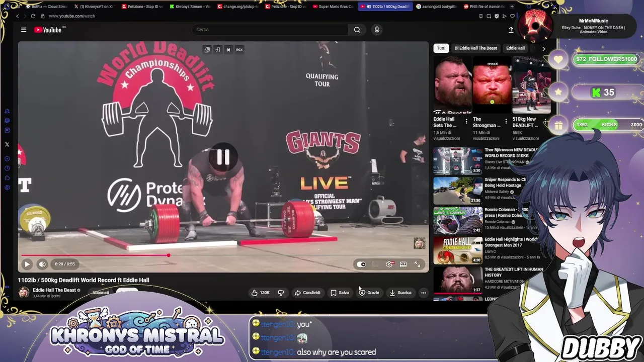Click the Abbonati subscribe button

coord(101,292)
